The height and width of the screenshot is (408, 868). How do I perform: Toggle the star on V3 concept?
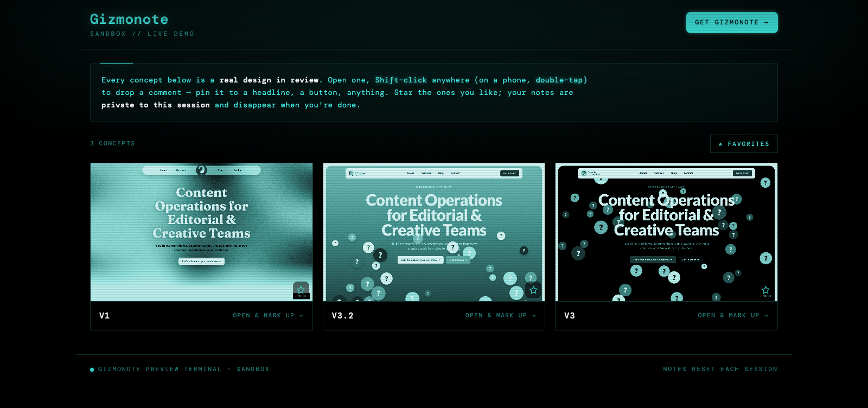[765, 290]
